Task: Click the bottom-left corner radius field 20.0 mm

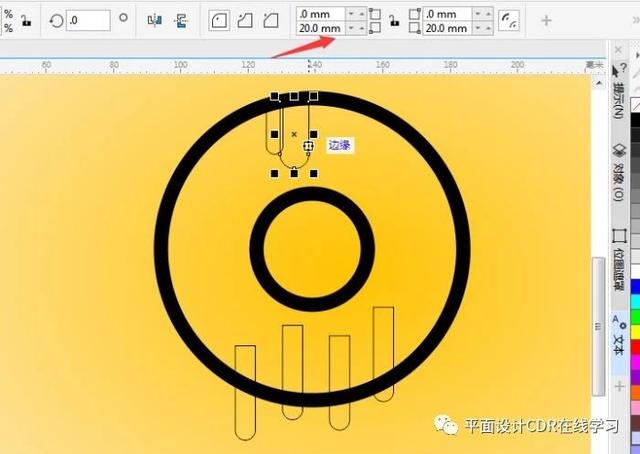Action: [x=321, y=28]
